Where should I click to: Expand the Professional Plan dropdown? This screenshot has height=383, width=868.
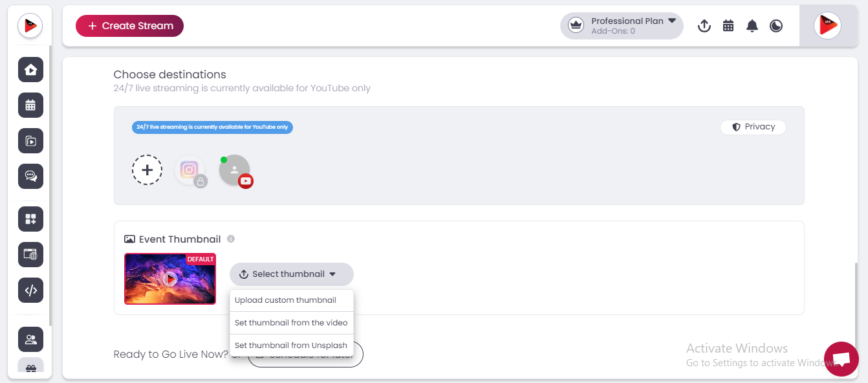click(622, 26)
